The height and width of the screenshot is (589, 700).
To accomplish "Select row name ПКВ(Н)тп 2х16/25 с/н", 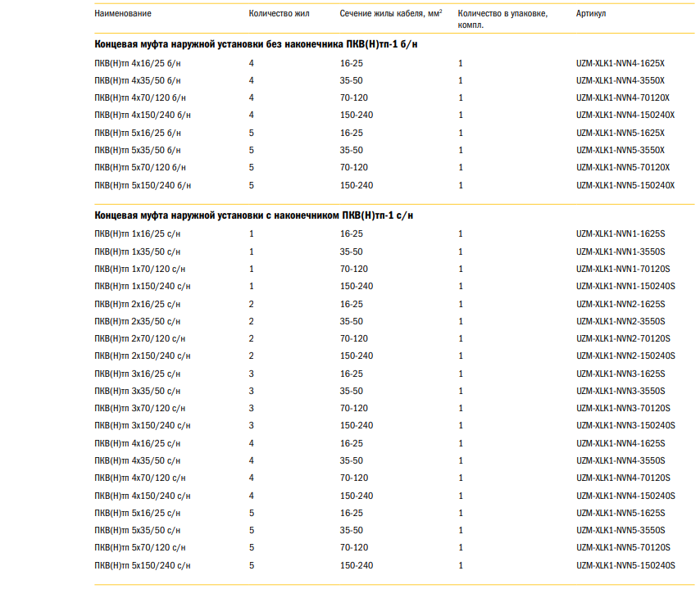I will pos(138,304).
